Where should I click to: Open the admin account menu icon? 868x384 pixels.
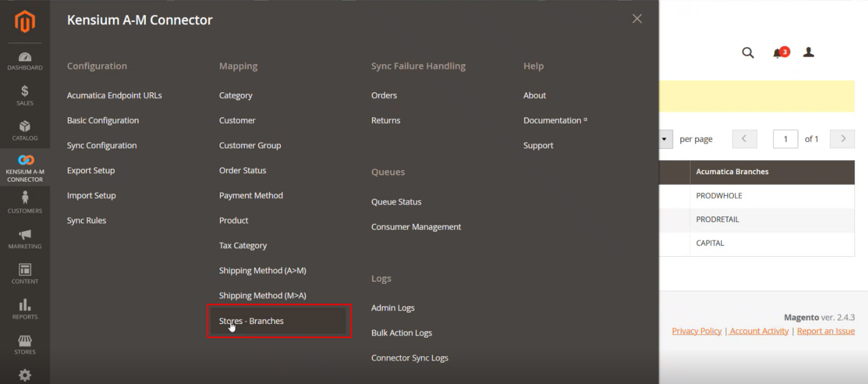[808, 52]
